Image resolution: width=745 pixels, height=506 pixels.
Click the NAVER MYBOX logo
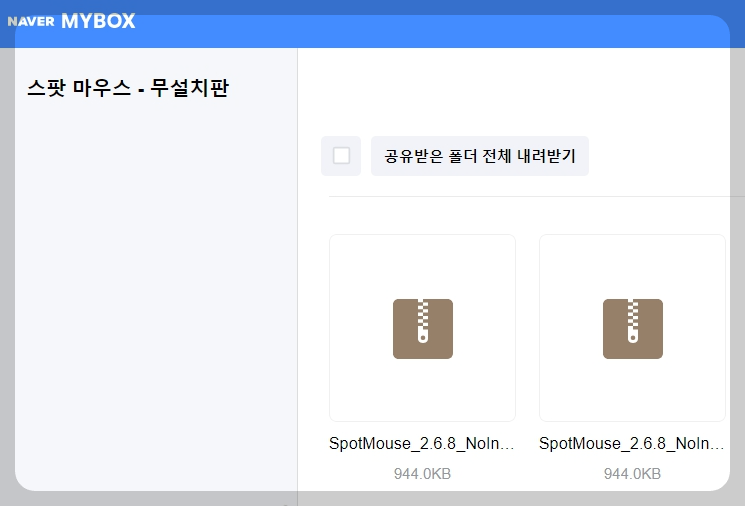click(x=71, y=21)
